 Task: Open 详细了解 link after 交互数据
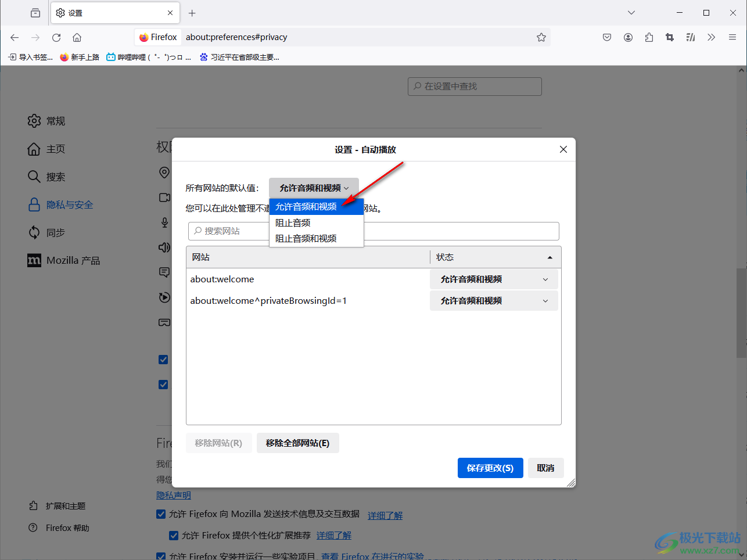(385, 515)
